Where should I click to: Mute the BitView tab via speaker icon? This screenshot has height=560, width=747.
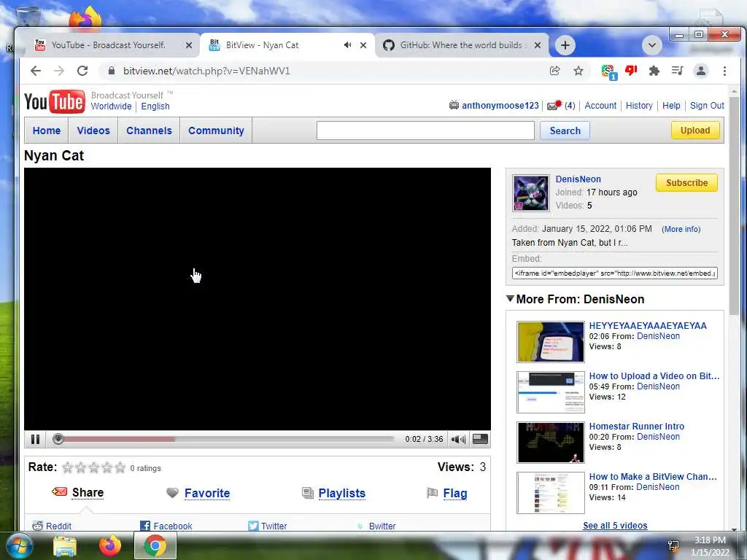pos(347,44)
